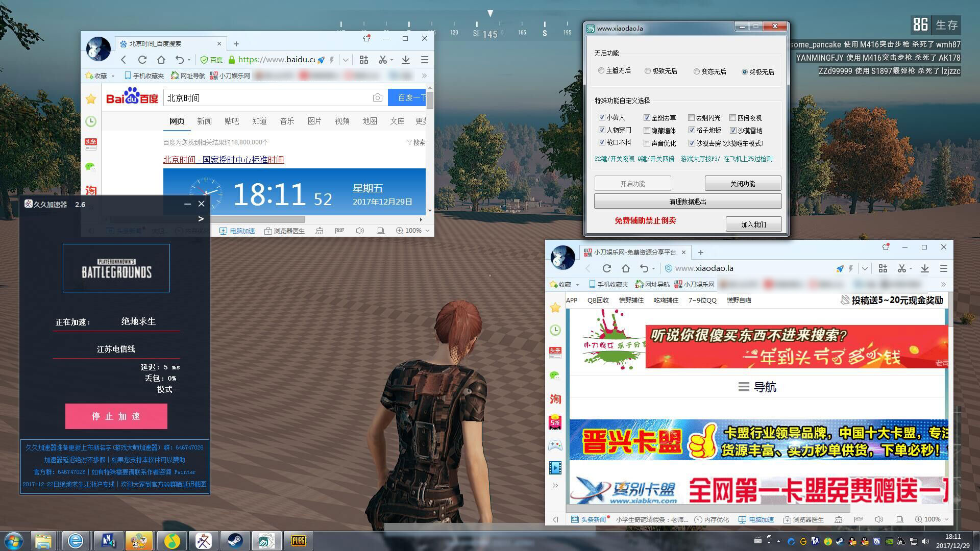
Task: Click the xiaodao page horizontal scrollbar
Action: pyautogui.click(x=708, y=509)
